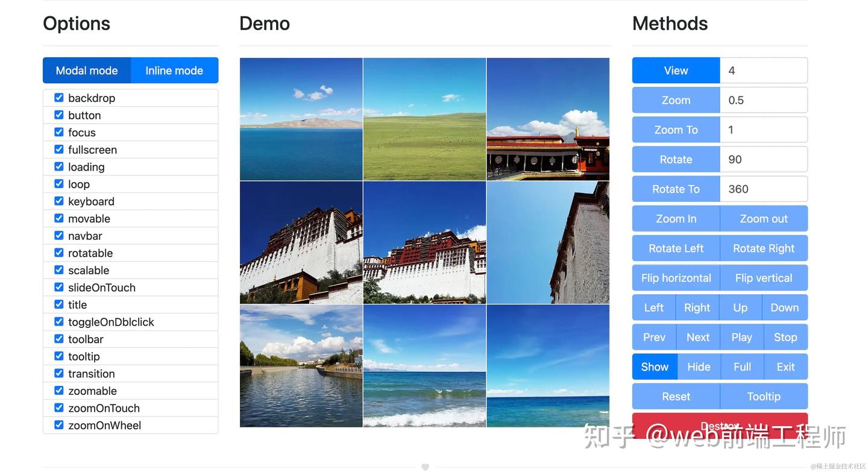The width and height of the screenshot is (868, 472).
Task: Toggle the fullscreen option checkbox
Action: [x=59, y=149]
